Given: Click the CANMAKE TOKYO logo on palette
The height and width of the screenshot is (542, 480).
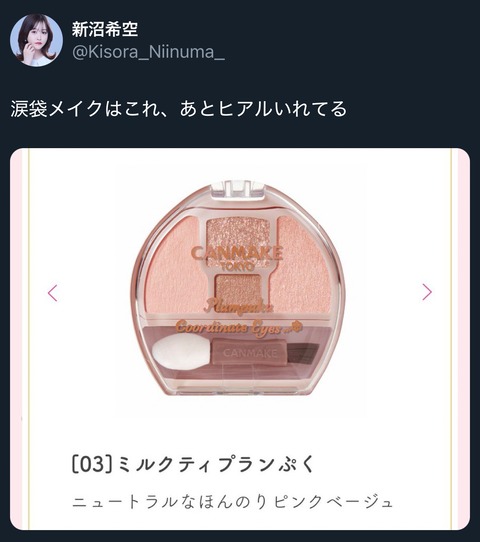Looking at the screenshot, I should 237,257.
